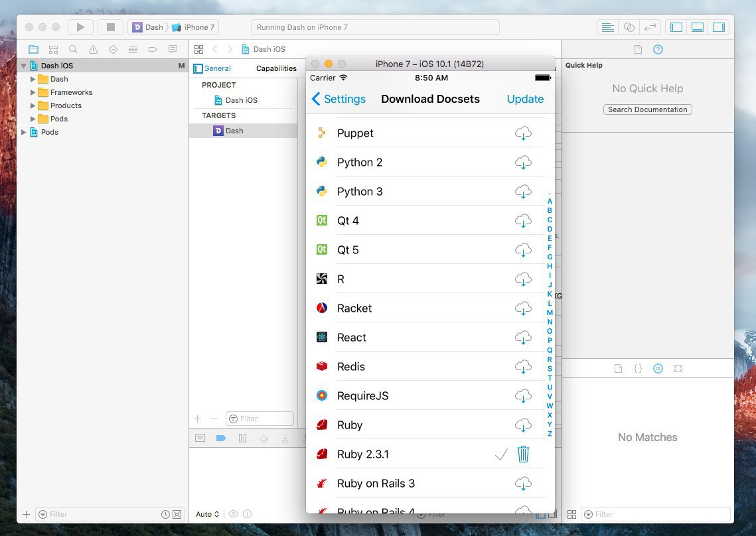Toggle the debug area visibility button
Screen dimensions: 756x536
point(698,27)
